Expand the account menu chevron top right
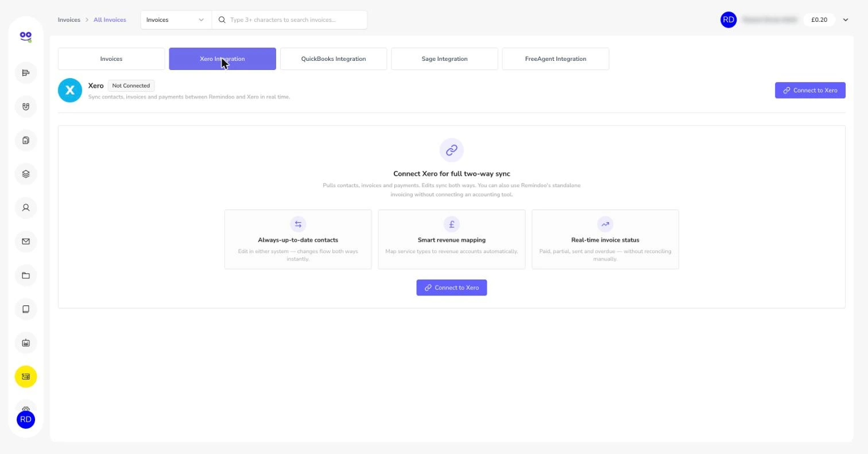The image size is (868, 454). click(846, 20)
